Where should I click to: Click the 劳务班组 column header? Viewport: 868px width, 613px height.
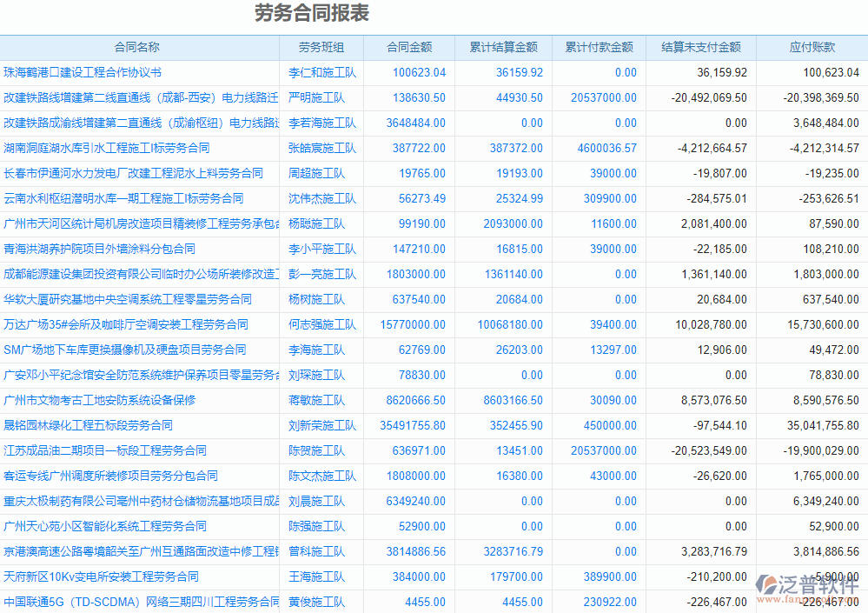321,47
